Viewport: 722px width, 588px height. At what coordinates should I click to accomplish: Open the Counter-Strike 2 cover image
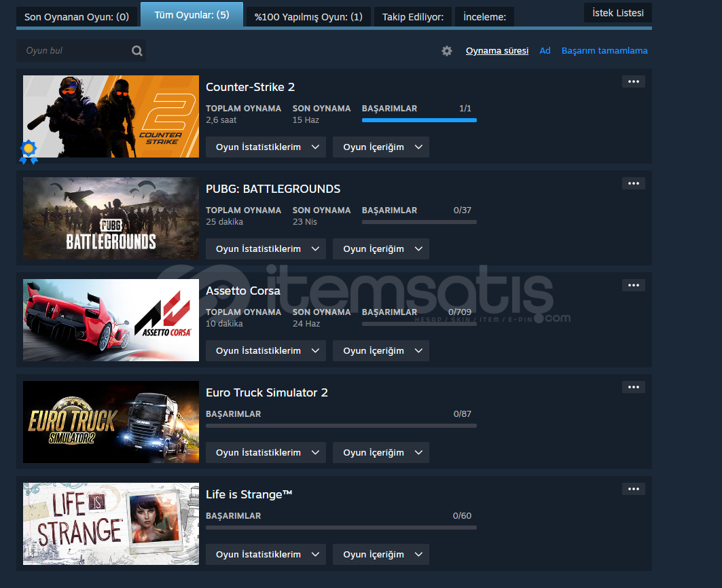coord(111,117)
